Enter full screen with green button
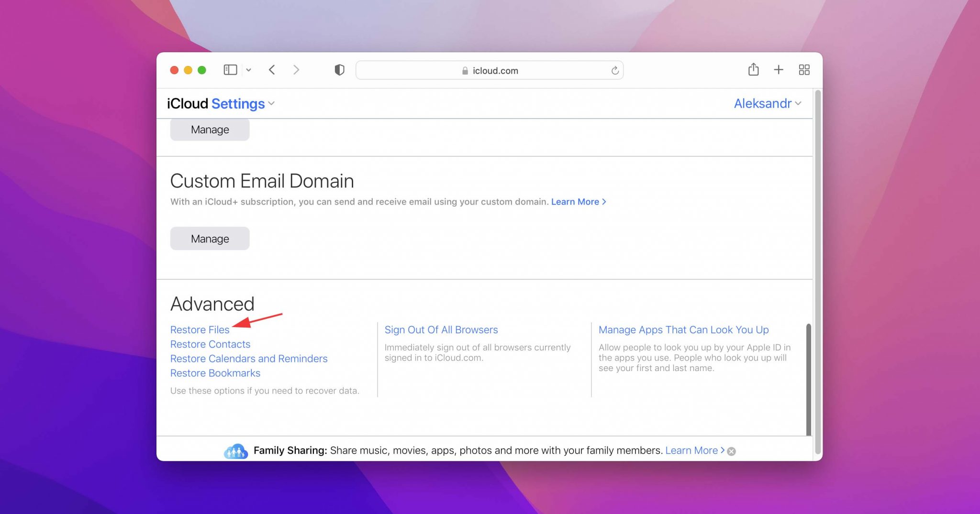The image size is (980, 514). [x=202, y=70]
